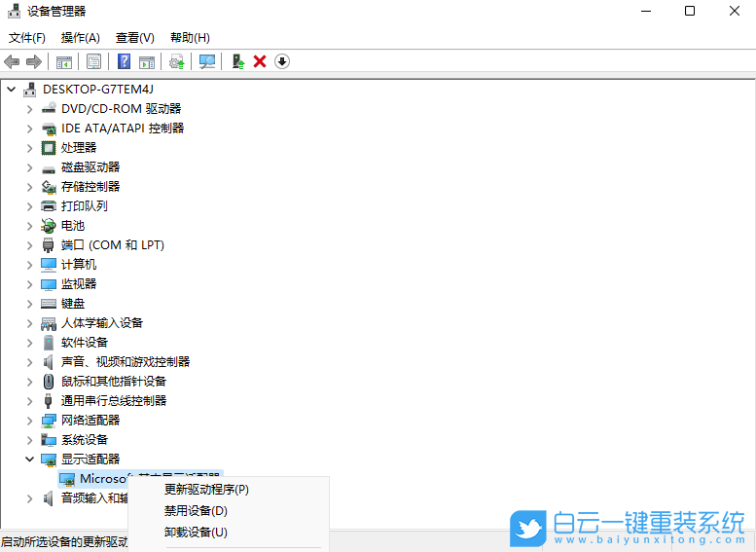The width and height of the screenshot is (756, 552).
Task: Open the 查看(V) menu
Action: (x=135, y=38)
